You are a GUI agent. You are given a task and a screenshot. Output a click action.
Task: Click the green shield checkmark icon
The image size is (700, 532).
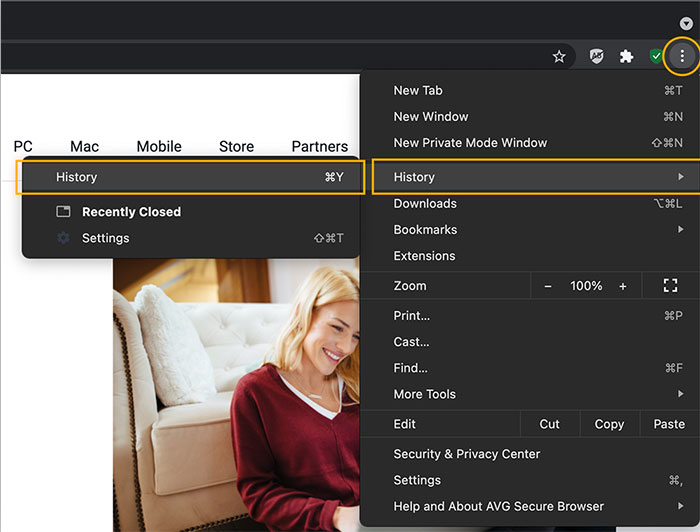tap(656, 57)
